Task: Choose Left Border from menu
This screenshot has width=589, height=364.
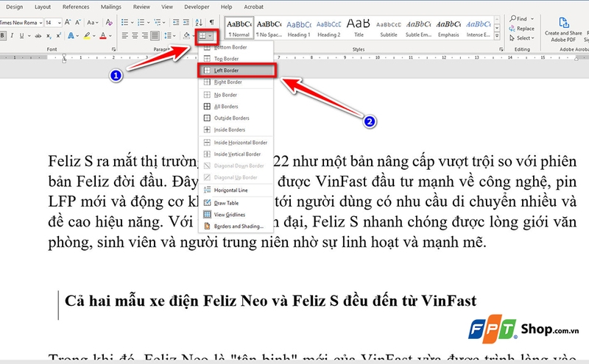Action: [x=236, y=70]
